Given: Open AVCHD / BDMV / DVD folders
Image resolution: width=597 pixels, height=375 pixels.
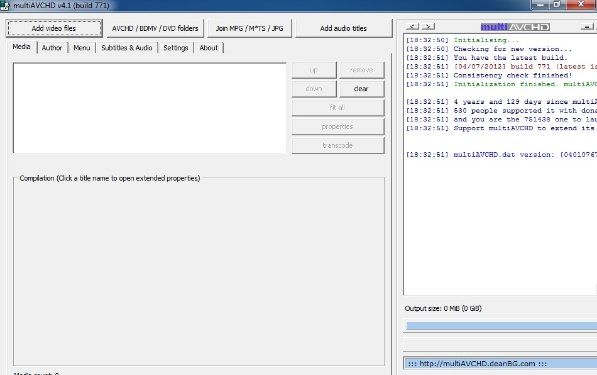Looking at the screenshot, I should pyautogui.click(x=155, y=29).
